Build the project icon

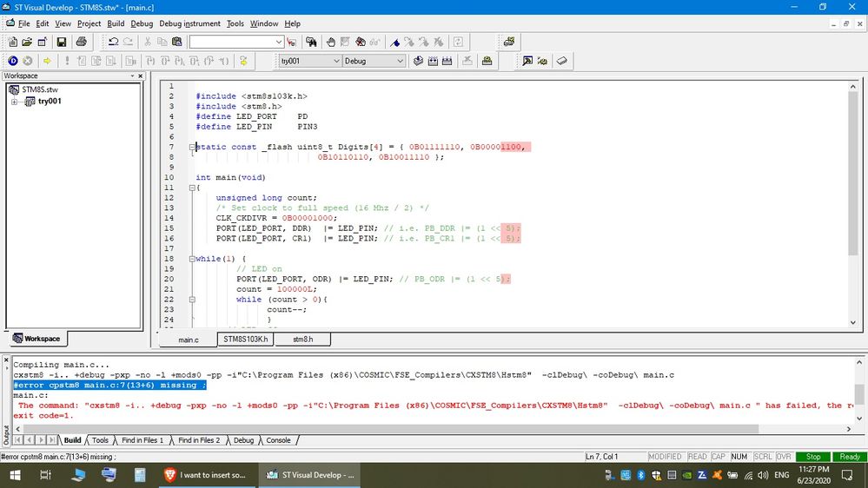433,61
